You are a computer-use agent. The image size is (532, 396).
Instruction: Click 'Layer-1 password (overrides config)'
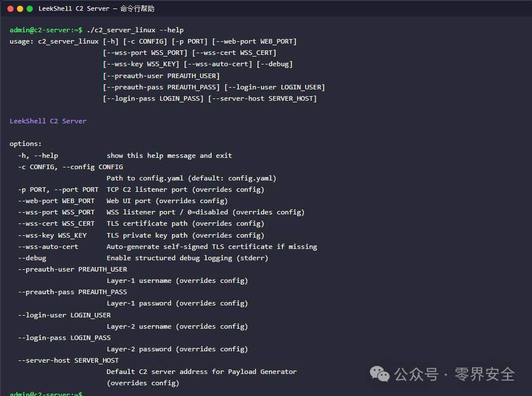tap(178, 303)
